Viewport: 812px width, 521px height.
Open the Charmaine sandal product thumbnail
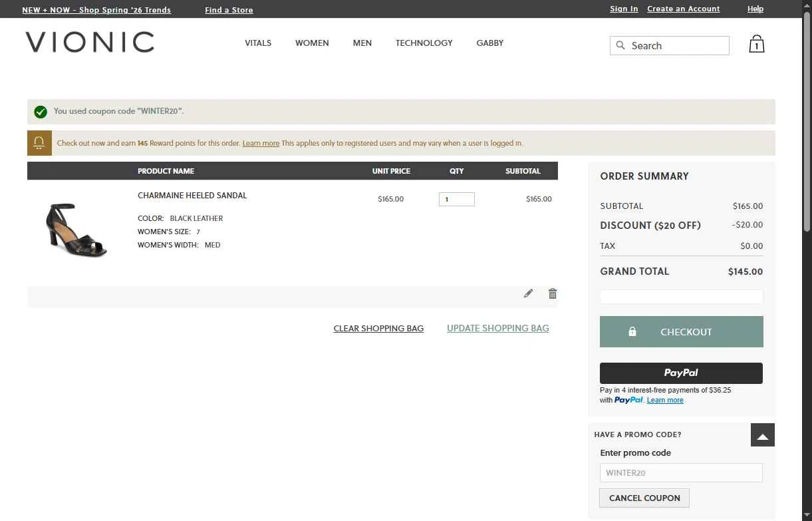(77, 230)
